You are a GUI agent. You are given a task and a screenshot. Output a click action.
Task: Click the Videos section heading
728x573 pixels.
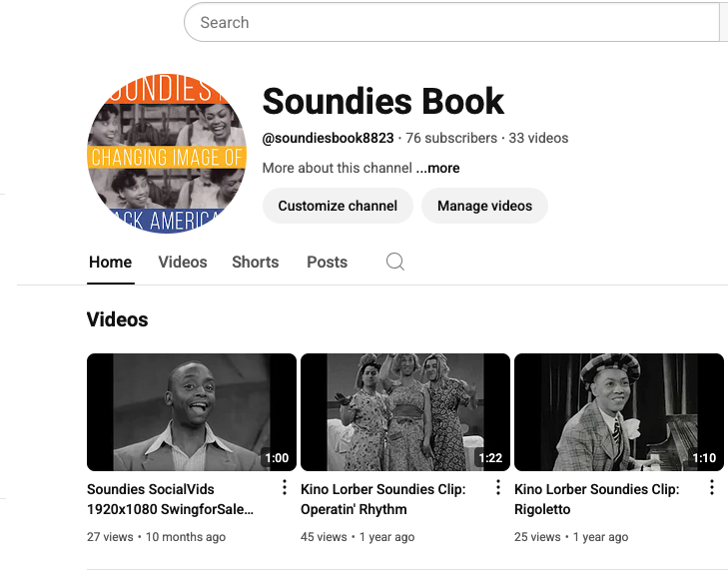pos(118,319)
